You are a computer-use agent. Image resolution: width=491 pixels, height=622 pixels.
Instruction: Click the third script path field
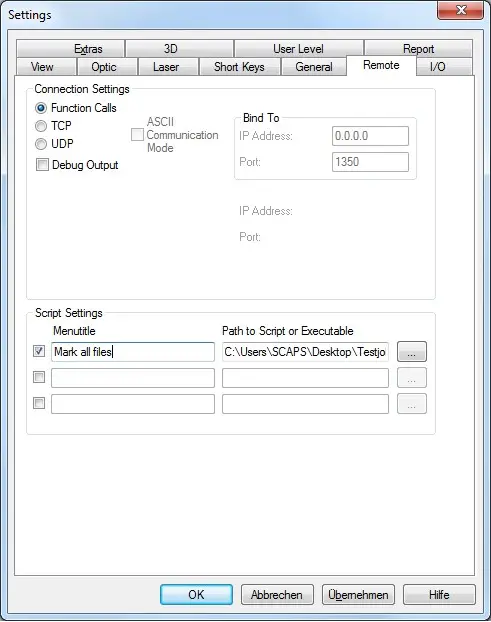[x=305, y=404]
